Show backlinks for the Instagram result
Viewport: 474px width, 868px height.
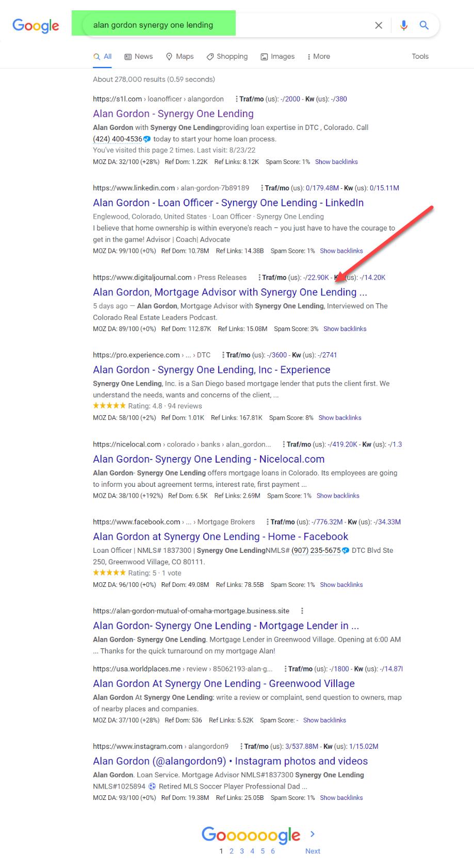coord(341,798)
